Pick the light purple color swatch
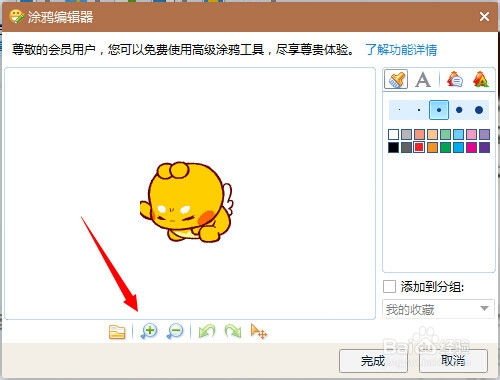500x380 pixels. click(484, 135)
